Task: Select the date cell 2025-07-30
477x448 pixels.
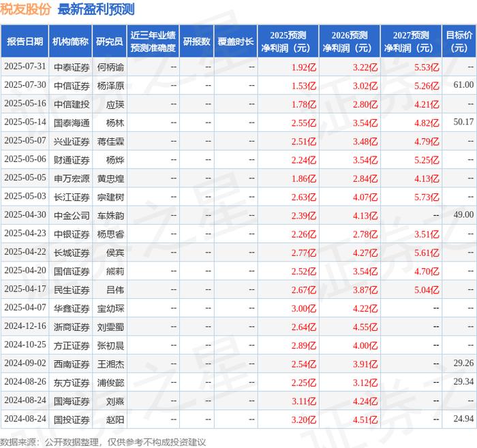Action: coord(25,85)
